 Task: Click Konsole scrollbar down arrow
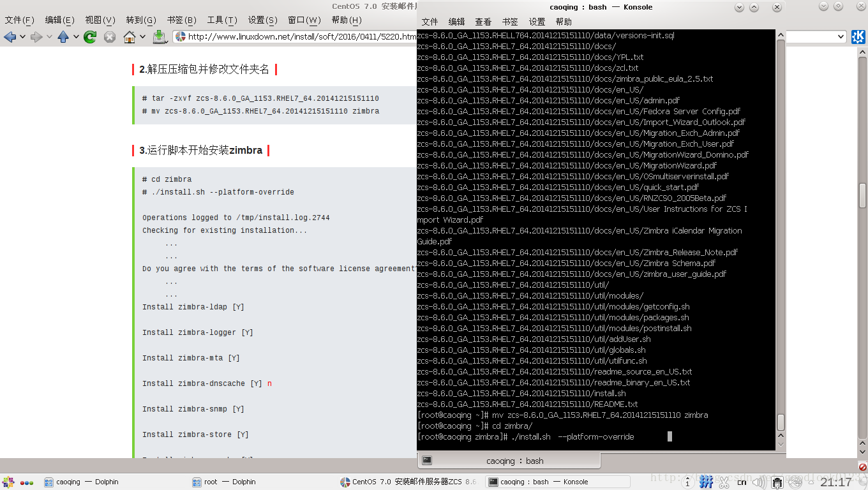click(x=781, y=443)
